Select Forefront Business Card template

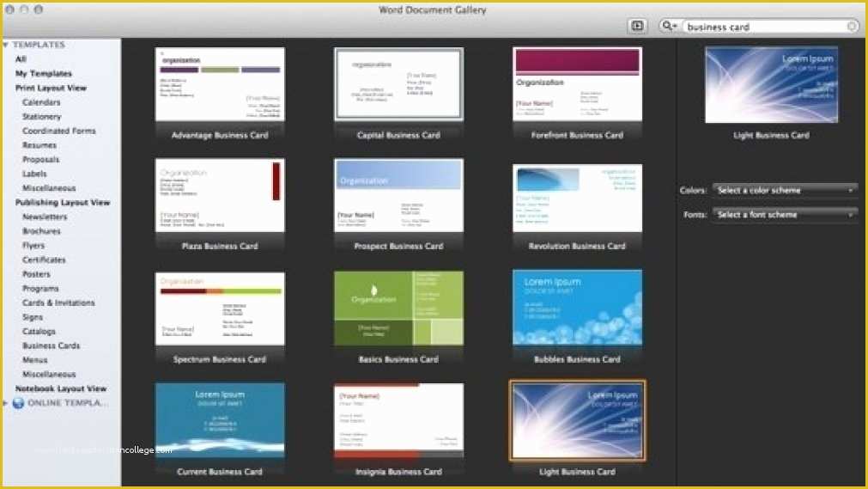click(x=577, y=84)
